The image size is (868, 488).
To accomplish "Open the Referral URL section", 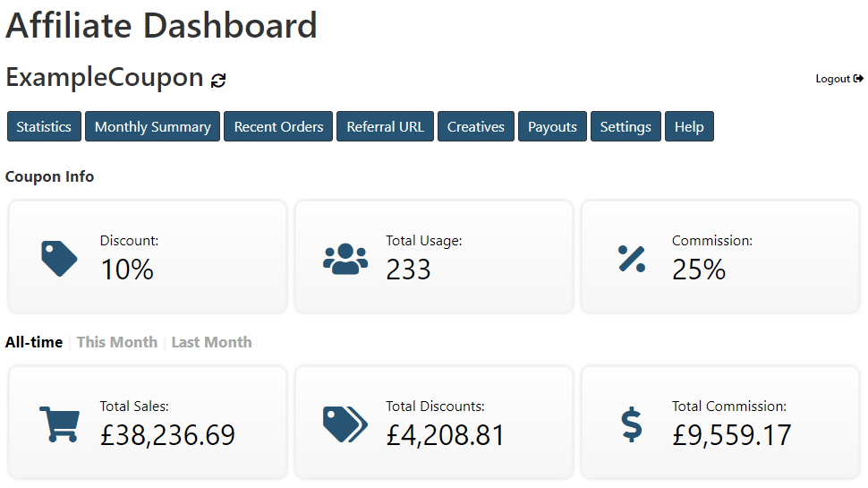I will (386, 126).
